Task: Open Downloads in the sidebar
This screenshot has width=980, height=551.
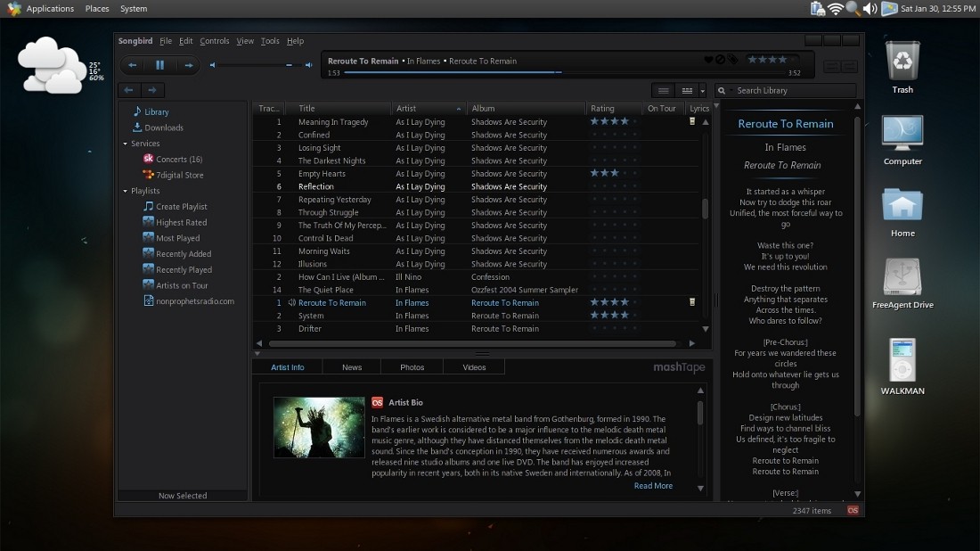Action: point(164,127)
